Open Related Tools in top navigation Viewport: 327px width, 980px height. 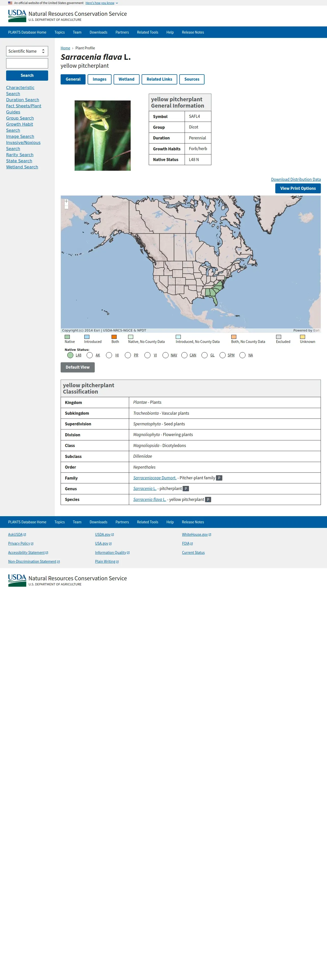point(147,32)
